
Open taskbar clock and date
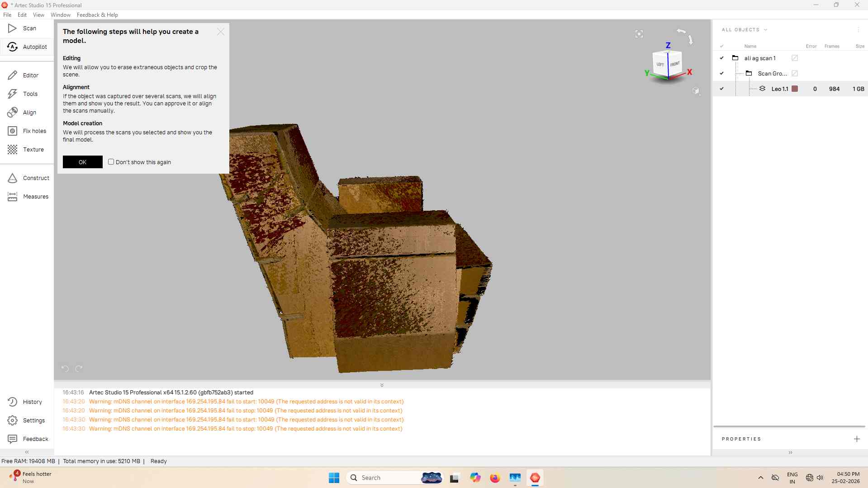coord(845,478)
